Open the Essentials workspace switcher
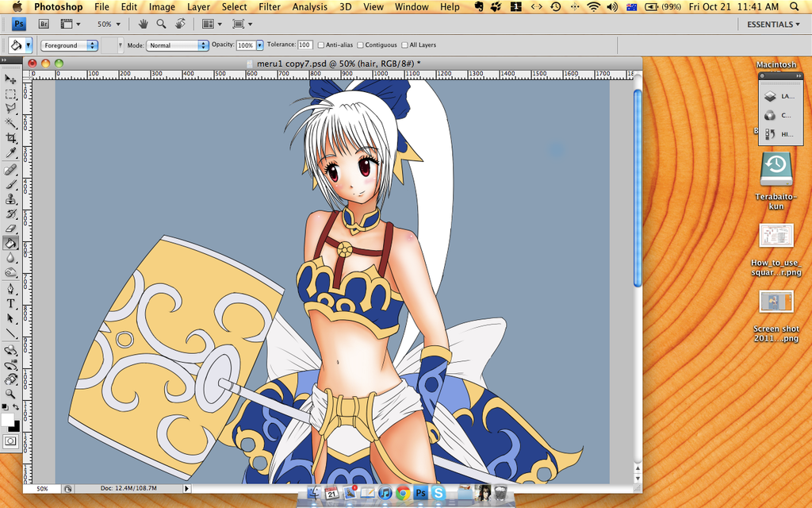 tap(772, 24)
